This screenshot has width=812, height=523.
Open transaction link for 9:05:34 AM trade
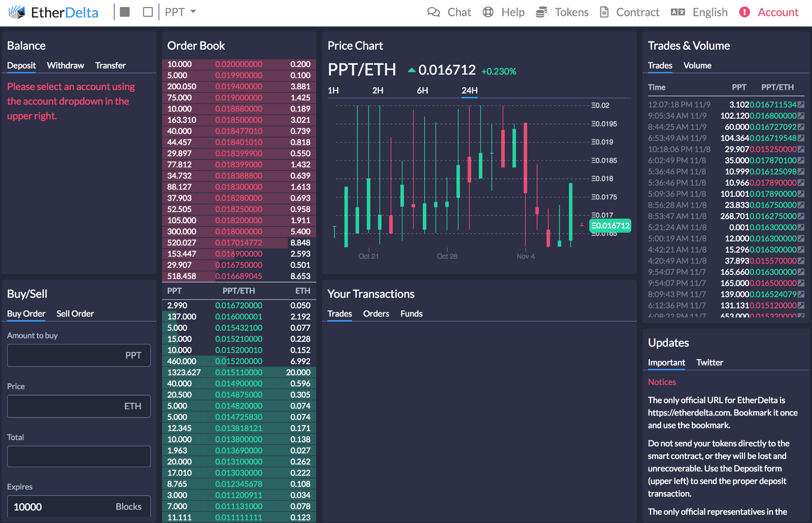pos(801,116)
